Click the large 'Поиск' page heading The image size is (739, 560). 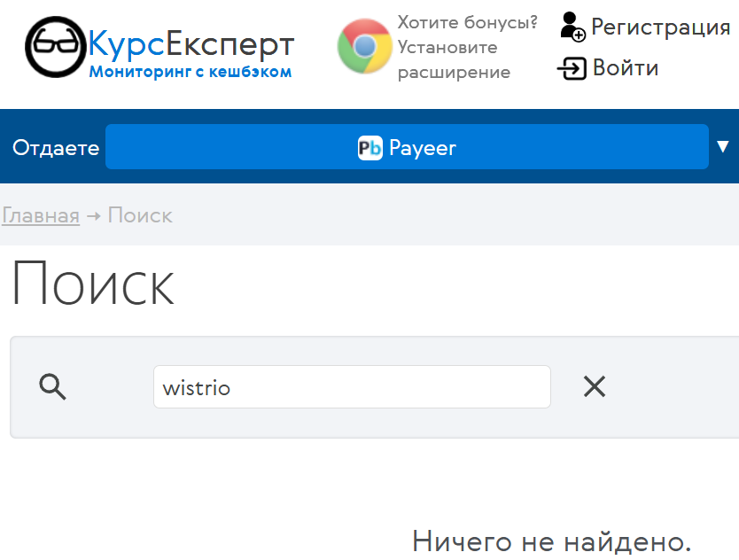pyautogui.click(x=93, y=284)
